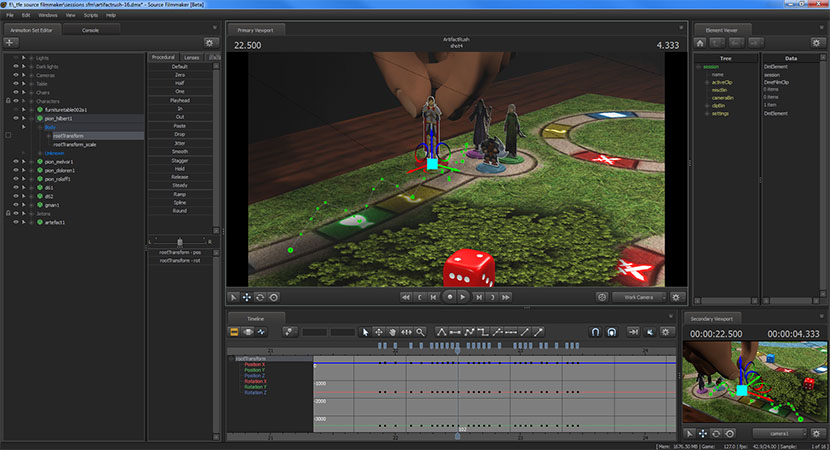The height and width of the screenshot is (450, 830).
Task: Select the viewport screen manipulator tool
Action: tap(274, 298)
